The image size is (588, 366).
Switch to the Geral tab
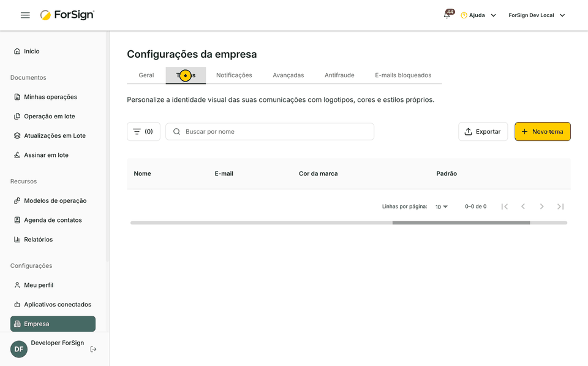146,75
